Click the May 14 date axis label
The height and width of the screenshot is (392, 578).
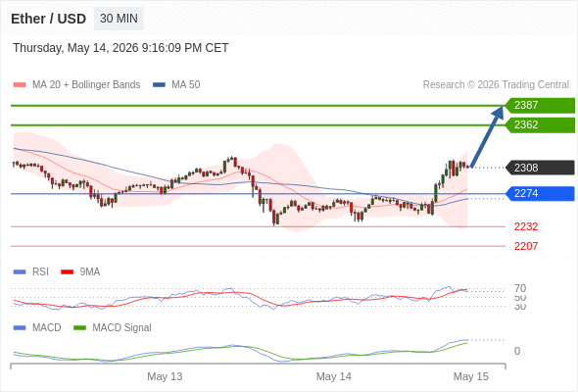pyautogui.click(x=334, y=376)
